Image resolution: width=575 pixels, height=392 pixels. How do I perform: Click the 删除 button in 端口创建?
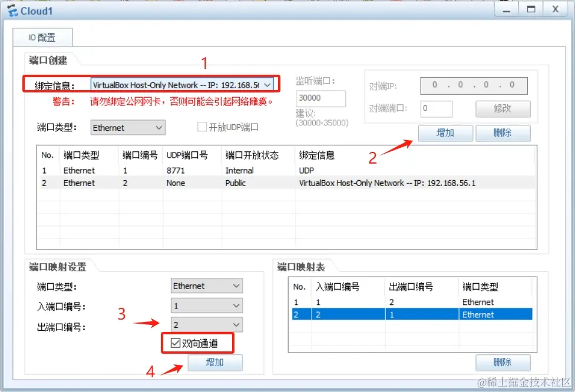click(503, 133)
